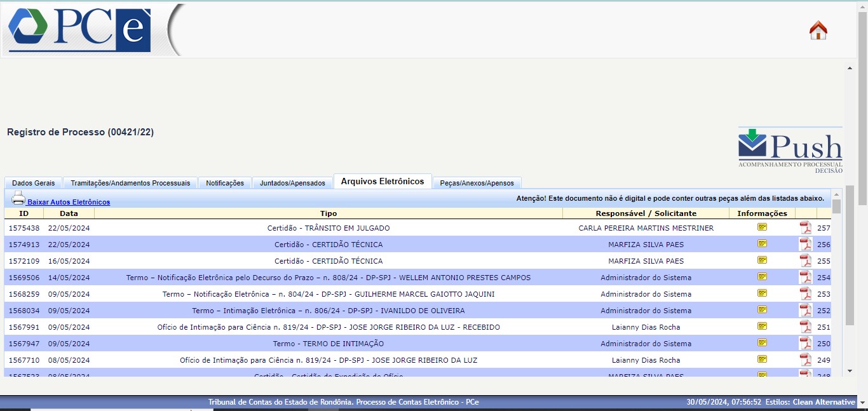Click the table's vertical scrollbar

[836, 286]
